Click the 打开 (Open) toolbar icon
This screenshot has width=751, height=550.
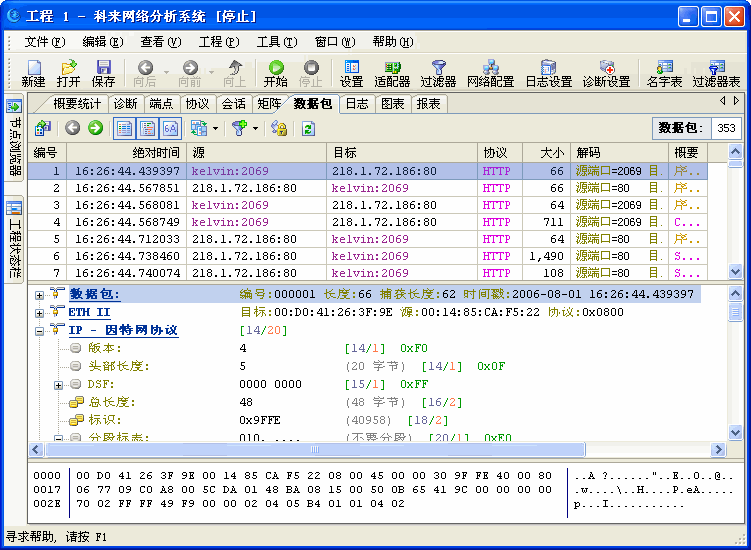(68, 73)
